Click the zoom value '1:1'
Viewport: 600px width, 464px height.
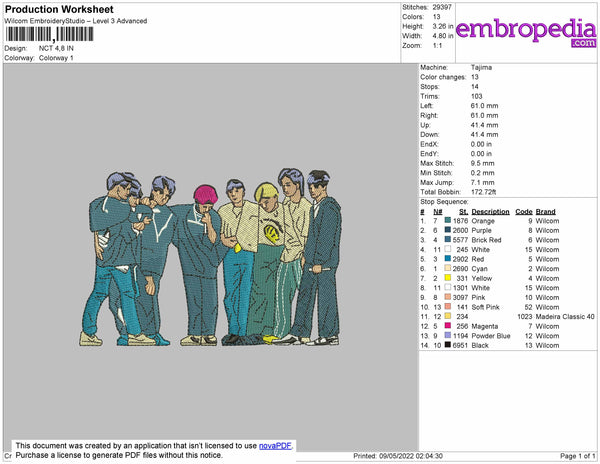437,46
